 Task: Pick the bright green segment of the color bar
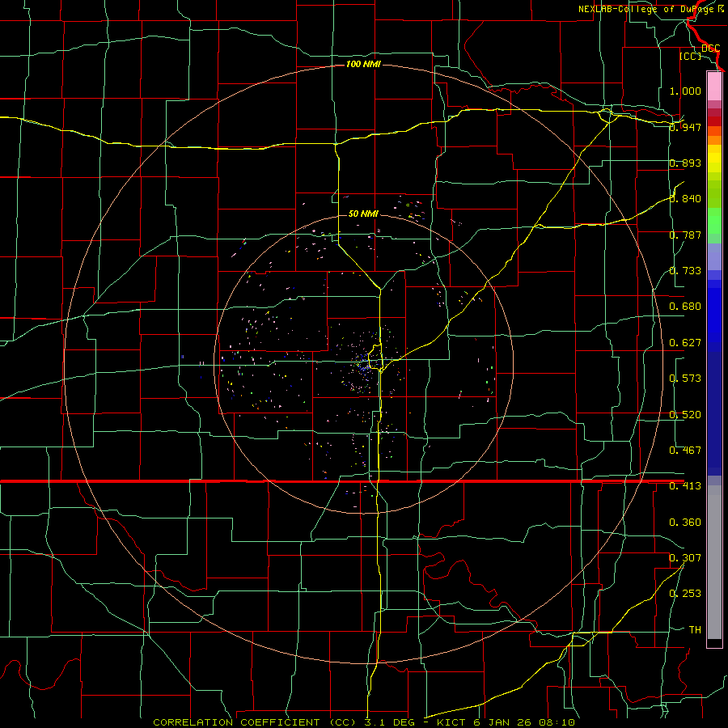click(714, 221)
